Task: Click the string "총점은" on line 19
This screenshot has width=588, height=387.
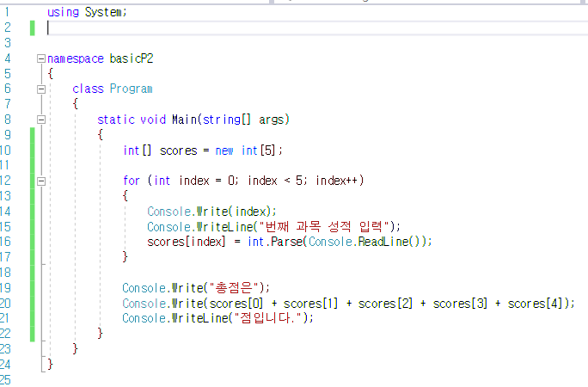Action: coord(234,288)
